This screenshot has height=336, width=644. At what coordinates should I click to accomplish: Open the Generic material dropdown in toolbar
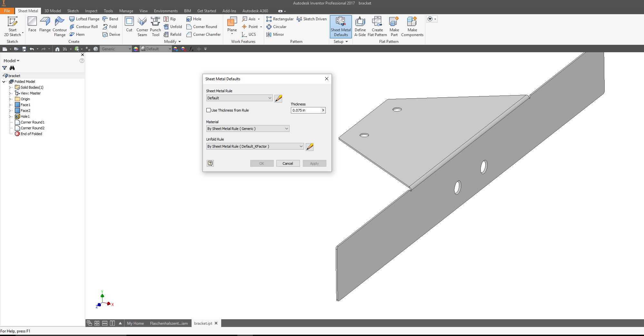pyautogui.click(x=116, y=49)
